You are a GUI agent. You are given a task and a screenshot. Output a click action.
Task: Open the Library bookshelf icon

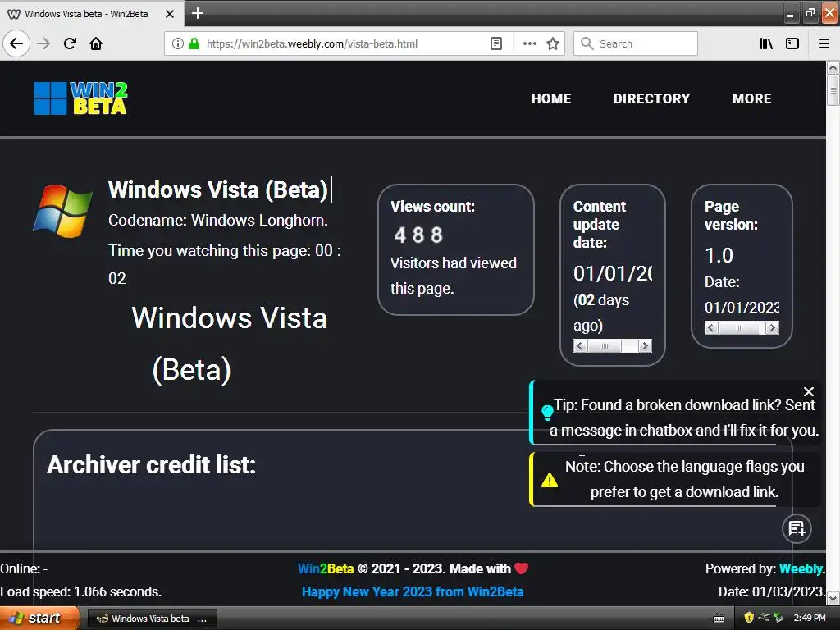click(766, 43)
